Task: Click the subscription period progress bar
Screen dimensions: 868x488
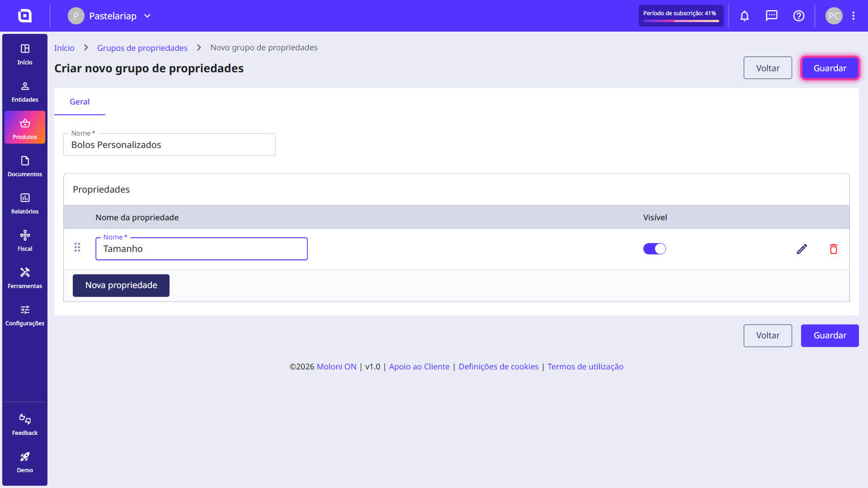Action: (681, 21)
